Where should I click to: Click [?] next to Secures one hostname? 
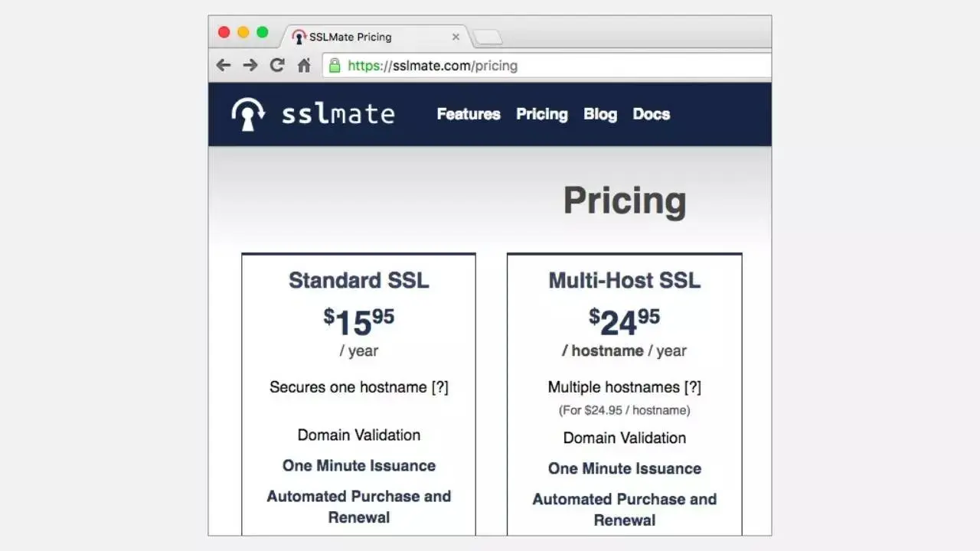[439, 387]
